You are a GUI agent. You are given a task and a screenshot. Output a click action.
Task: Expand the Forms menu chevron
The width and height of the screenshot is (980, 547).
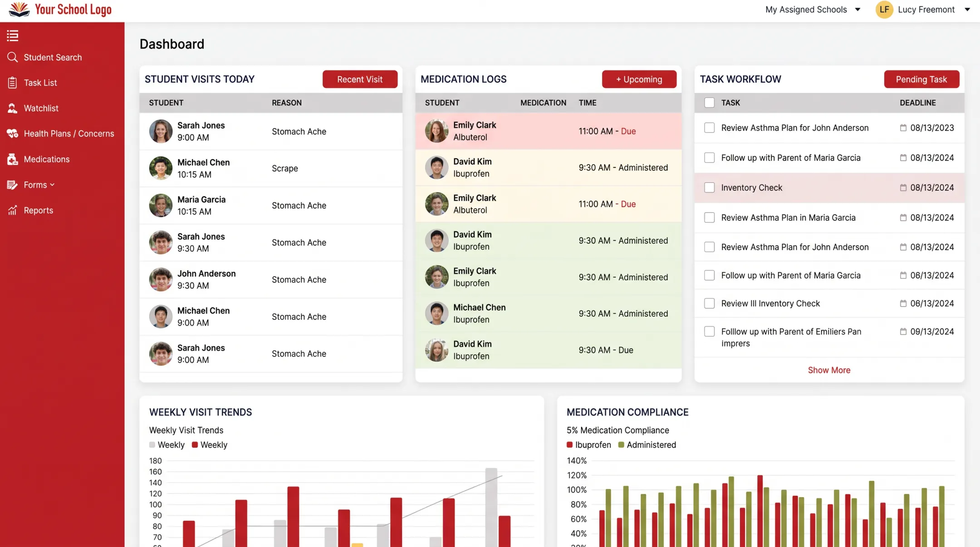tap(52, 185)
